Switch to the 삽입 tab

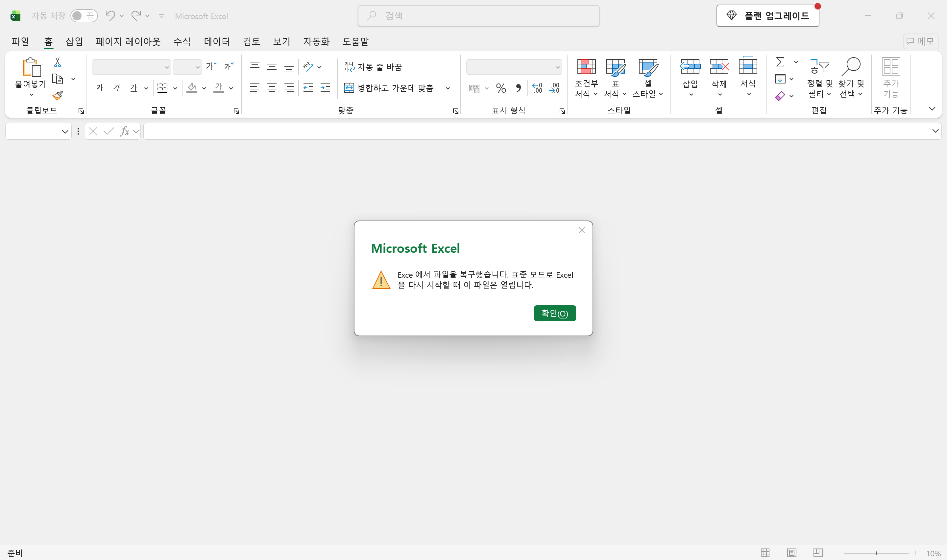coord(74,41)
